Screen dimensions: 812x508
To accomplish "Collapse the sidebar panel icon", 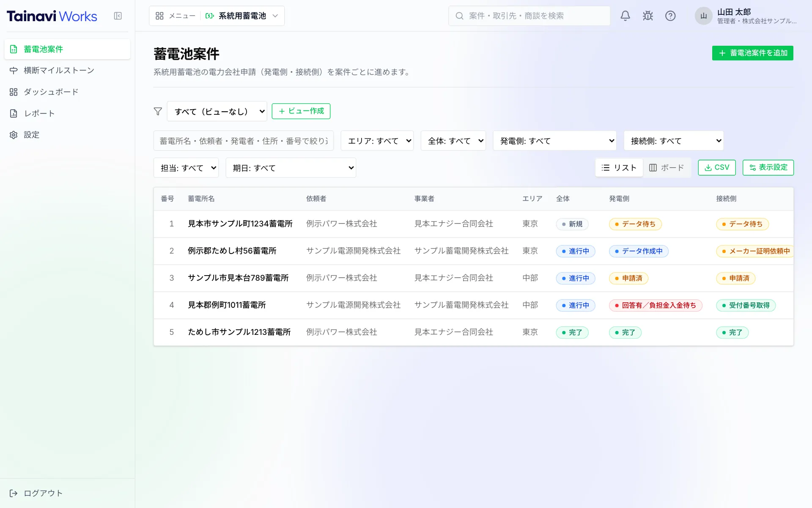I will point(118,16).
